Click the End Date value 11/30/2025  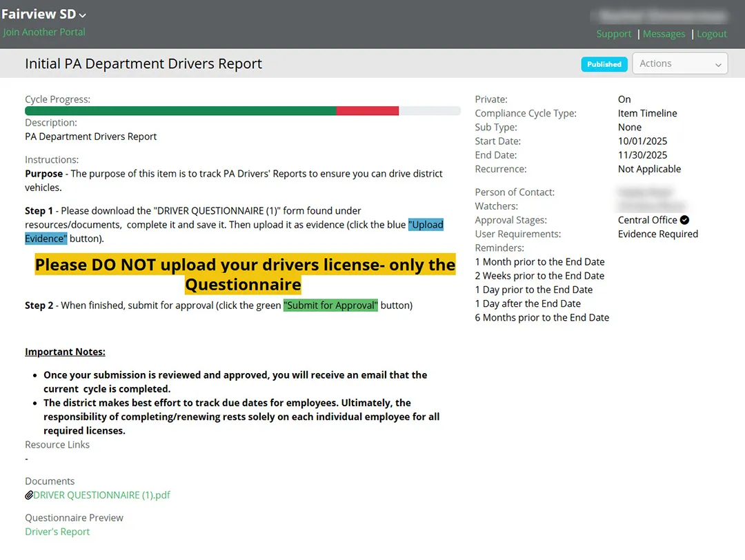click(x=642, y=155)
